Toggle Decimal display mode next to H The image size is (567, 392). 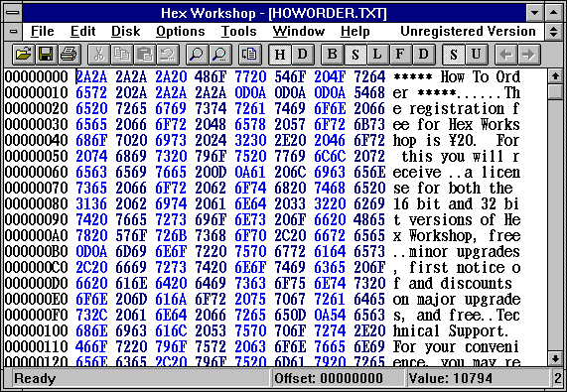pos(302,55)
